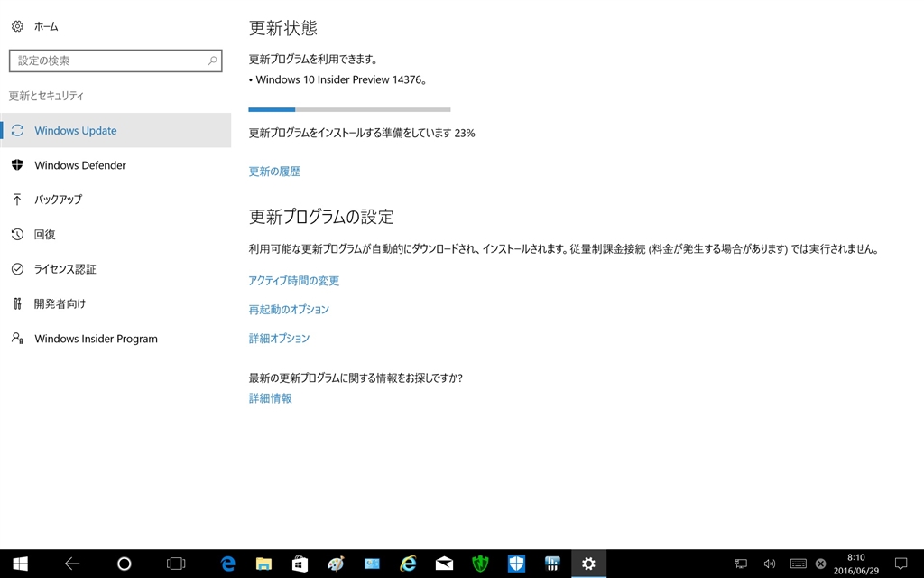Launch Internet Explorer from taskbar
This screenshot has height=578, width=924.
pyautogui.click(x=408, y=564)
